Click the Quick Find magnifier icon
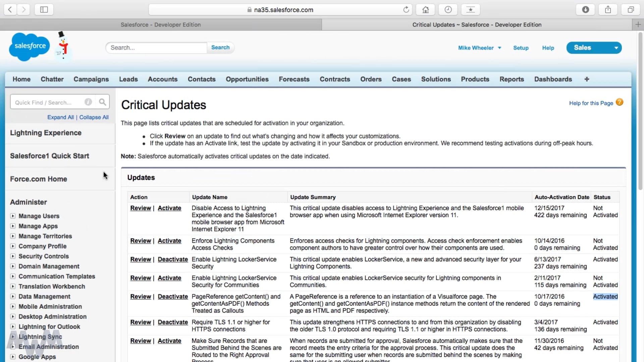 point(102,102)
